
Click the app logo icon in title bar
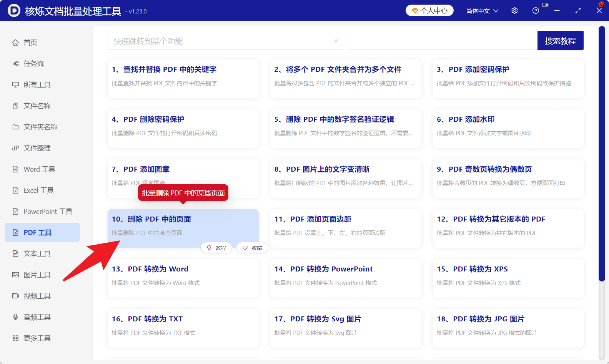click(x=14, y=10)
